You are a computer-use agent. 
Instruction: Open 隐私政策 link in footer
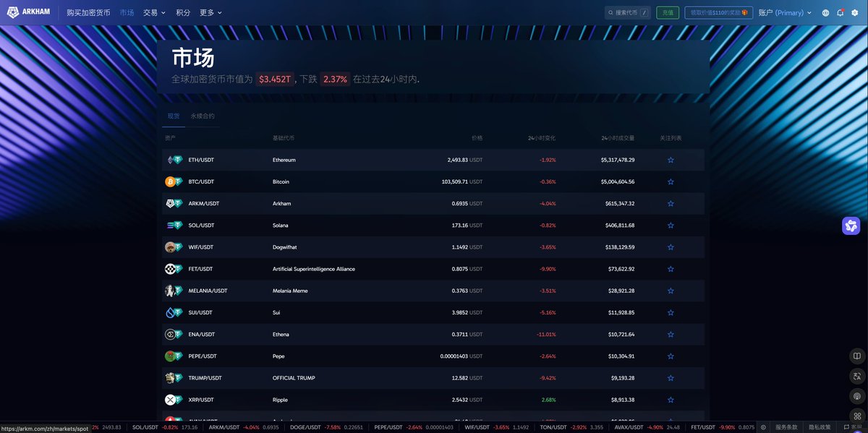tap(820, 427)
